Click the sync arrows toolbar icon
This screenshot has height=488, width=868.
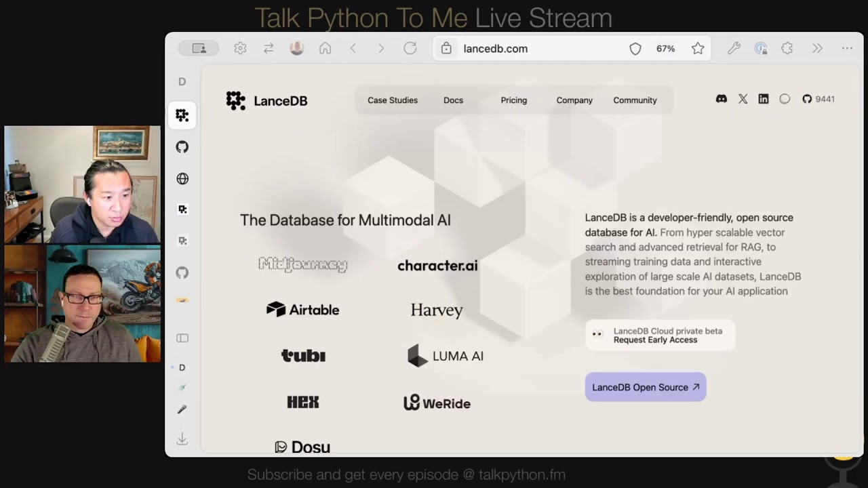tap(269, 48)
